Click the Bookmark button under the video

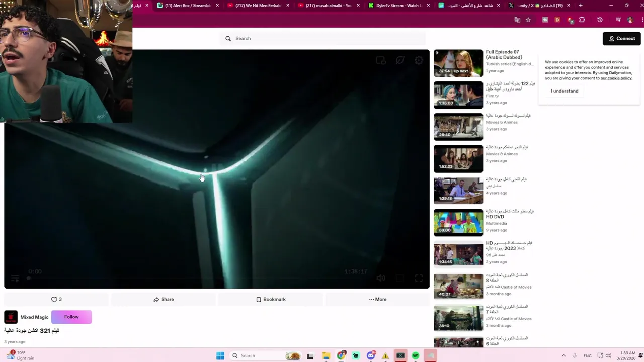(x=271, y=299)
